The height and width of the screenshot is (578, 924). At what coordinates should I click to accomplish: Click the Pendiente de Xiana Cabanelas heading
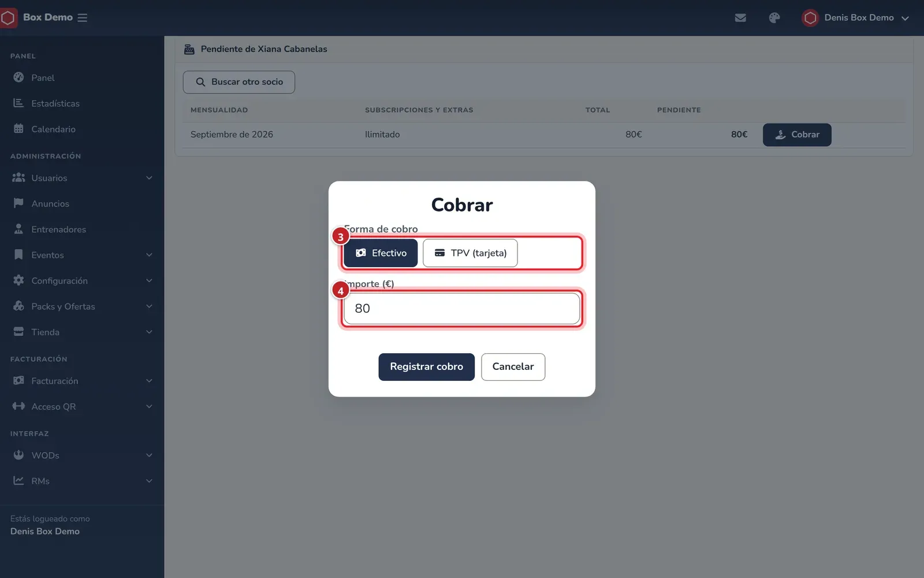tap(264, 49)
